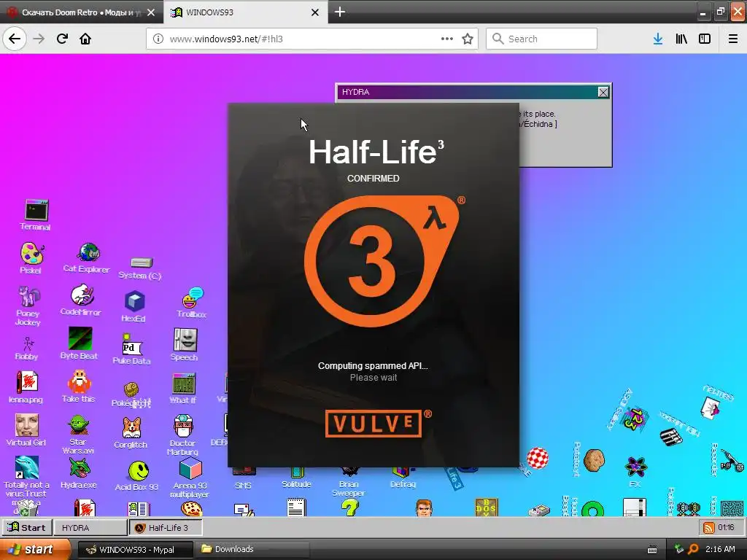Open the Windows93 Start menu
This screenshot has height=560, width=747.
pos(27,527)
